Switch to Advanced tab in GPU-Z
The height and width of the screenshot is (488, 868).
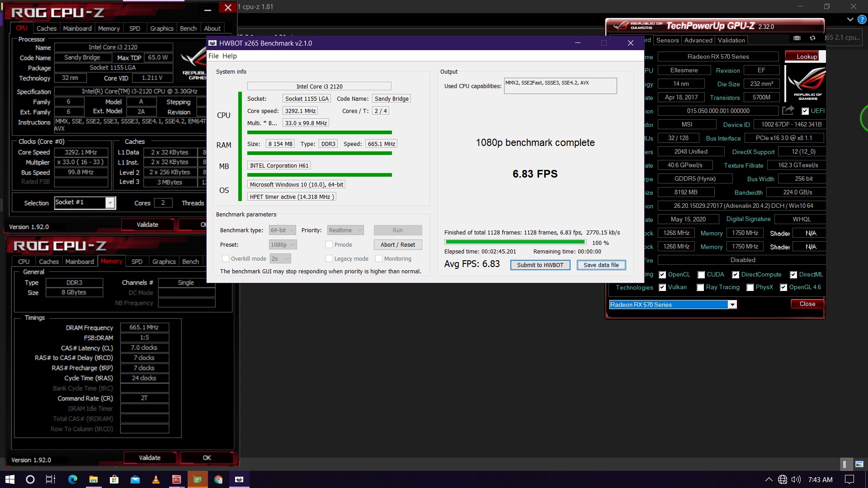pos(698,40)
